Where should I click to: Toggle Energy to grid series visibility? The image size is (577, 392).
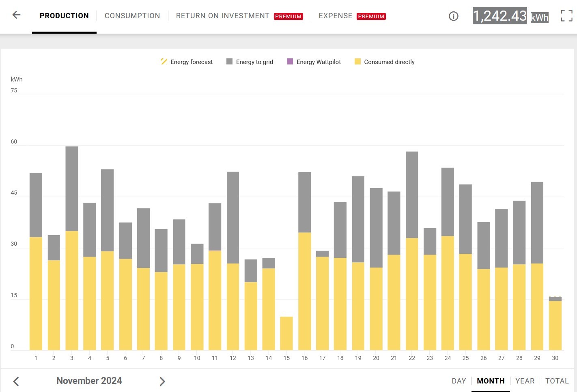pyautogui.click(x=254, y=62)
